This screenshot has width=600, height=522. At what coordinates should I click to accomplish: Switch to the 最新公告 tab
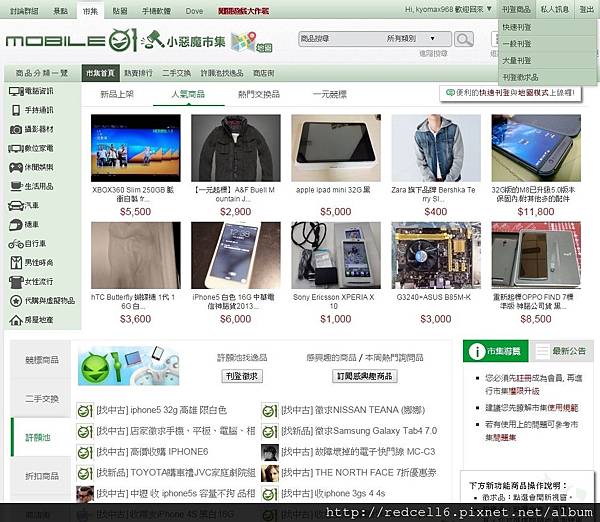coord(562,351)
